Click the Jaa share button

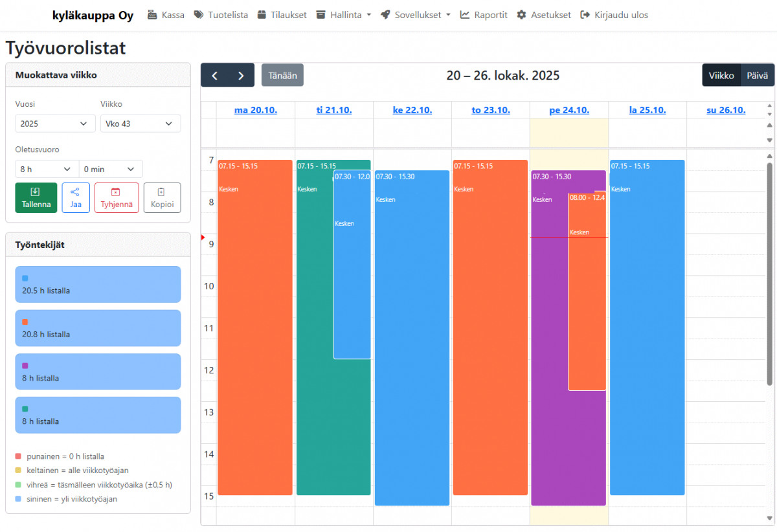point(76,197)
